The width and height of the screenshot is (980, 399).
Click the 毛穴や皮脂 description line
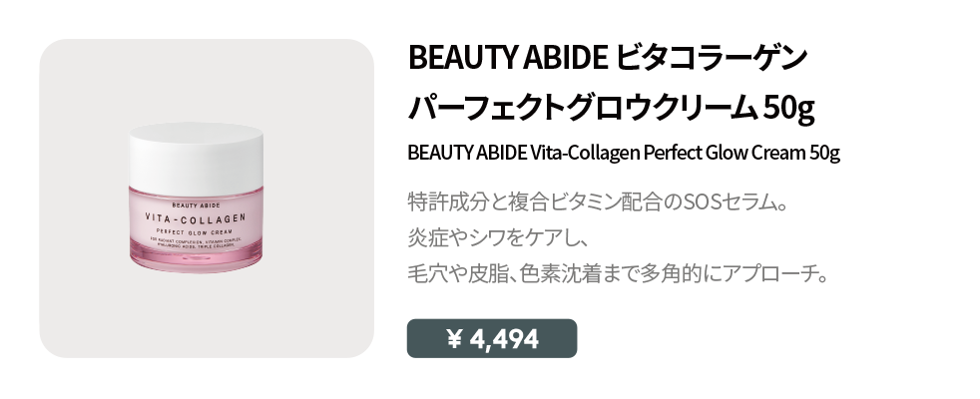[x=619, y=272]
